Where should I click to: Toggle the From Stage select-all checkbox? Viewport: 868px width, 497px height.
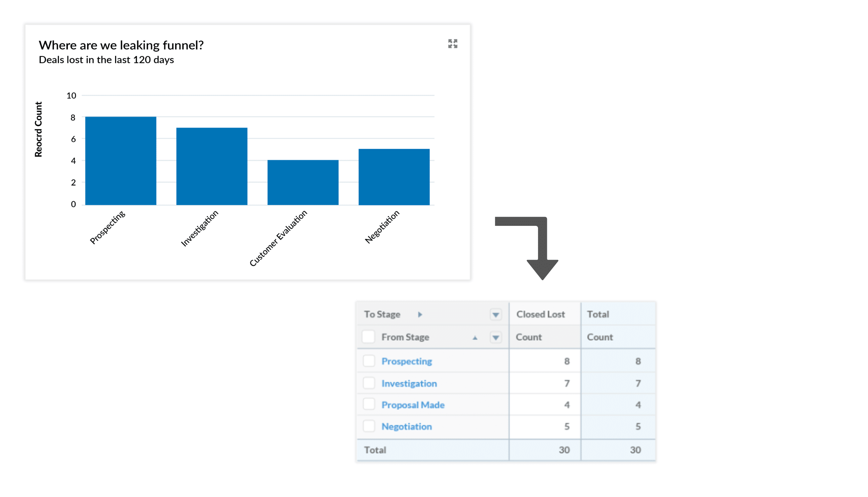tap(369, 337)
